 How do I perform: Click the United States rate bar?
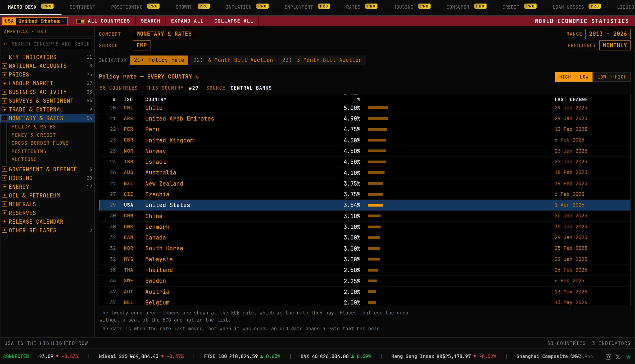point(375,205)
